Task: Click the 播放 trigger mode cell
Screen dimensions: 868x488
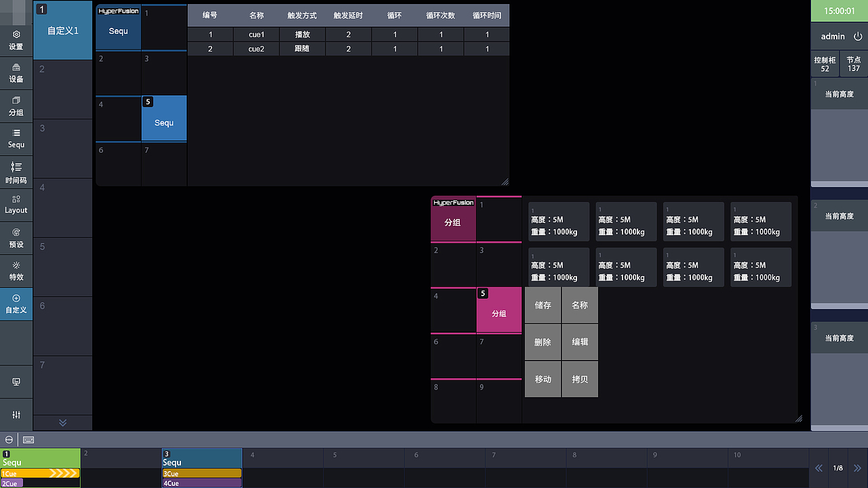Action: (302, 35)
